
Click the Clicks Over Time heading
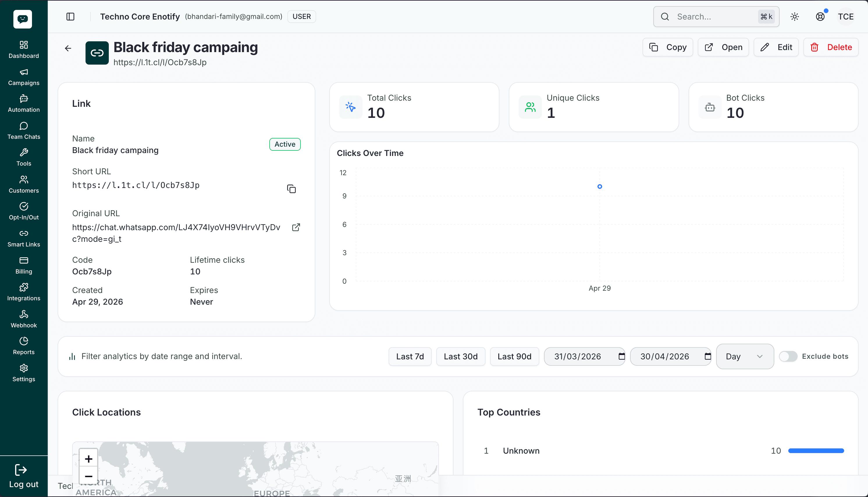370,153
